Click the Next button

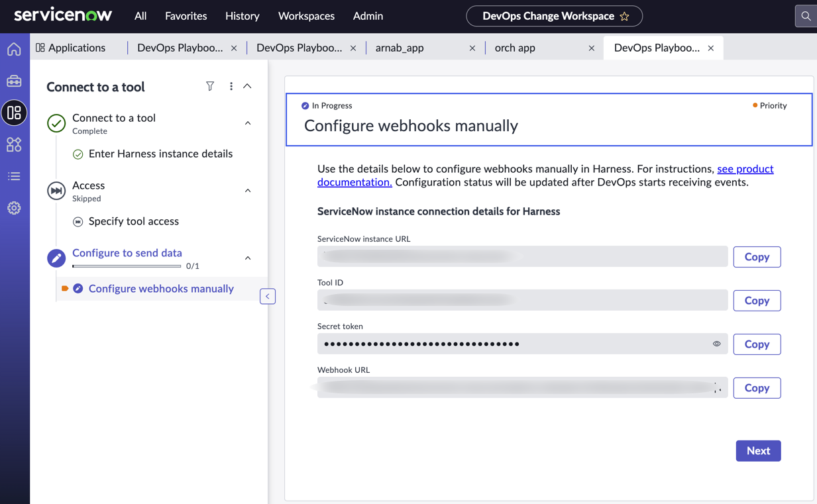pos(758,451)
